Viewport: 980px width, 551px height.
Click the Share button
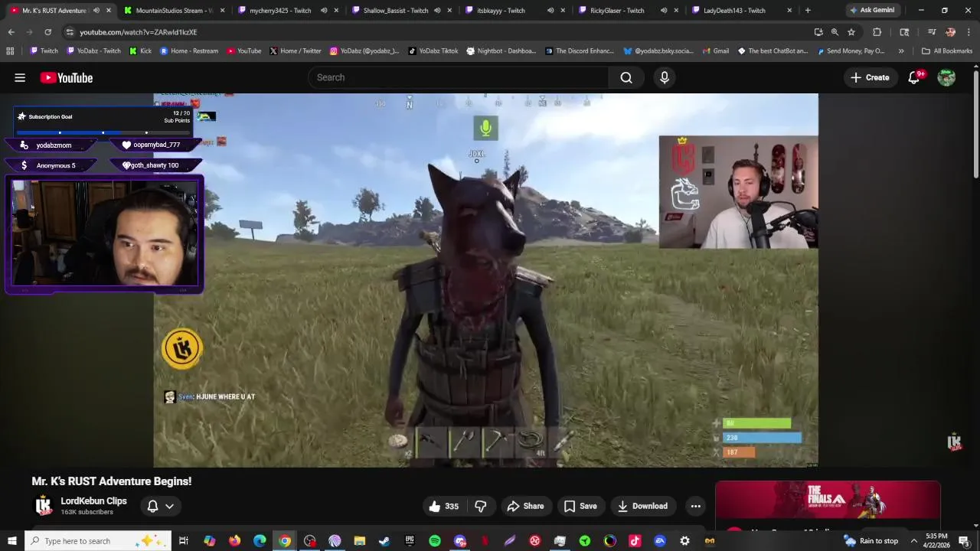[x=525, y=506]
